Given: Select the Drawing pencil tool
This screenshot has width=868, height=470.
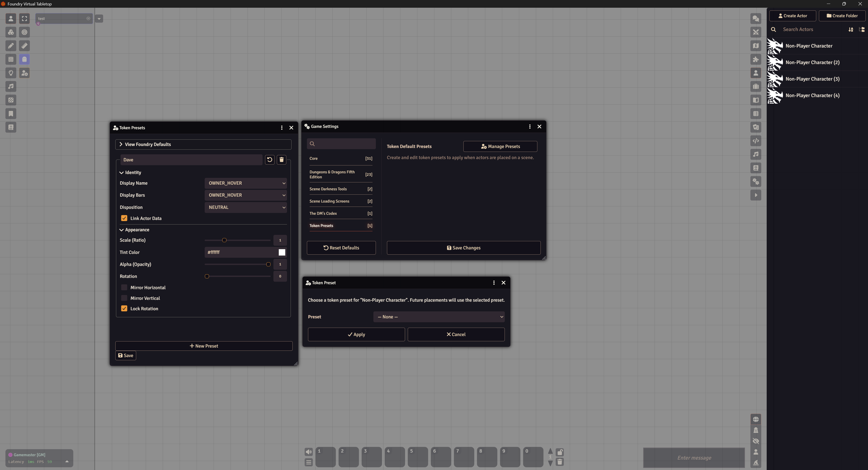Looking at the screenshot, I should pos(11,46).
